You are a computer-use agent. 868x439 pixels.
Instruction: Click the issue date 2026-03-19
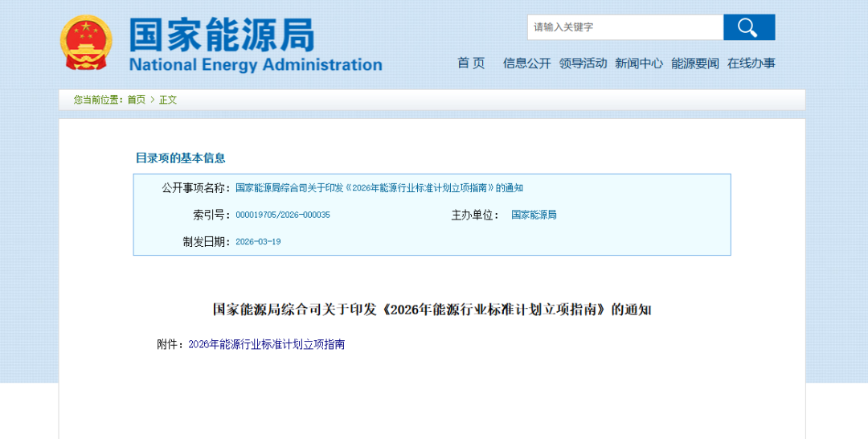click(258, 242)
